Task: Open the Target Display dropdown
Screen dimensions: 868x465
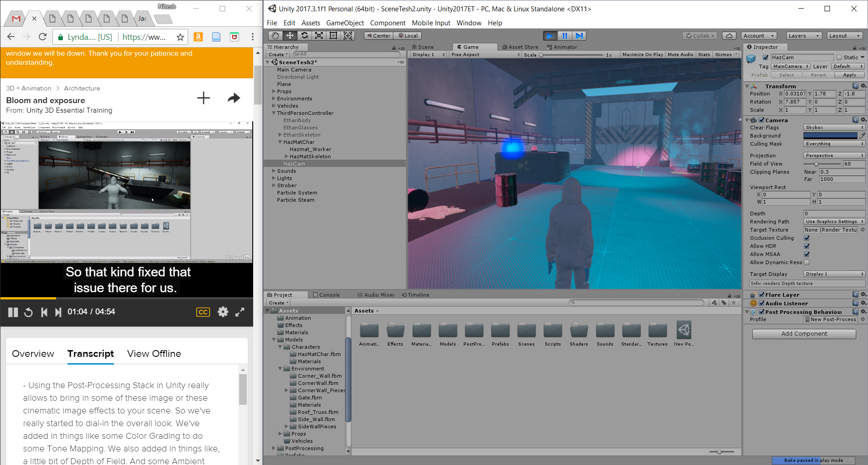Action: coord(834,274)
